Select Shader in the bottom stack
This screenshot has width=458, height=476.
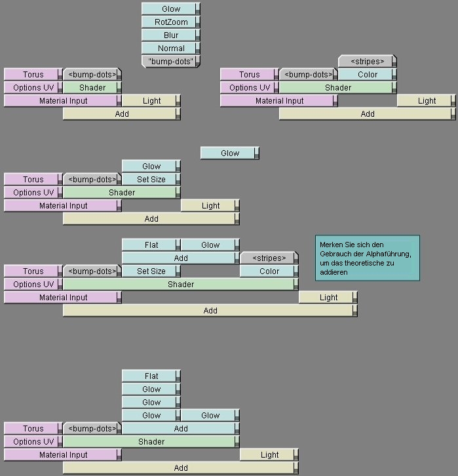(151, 441)
